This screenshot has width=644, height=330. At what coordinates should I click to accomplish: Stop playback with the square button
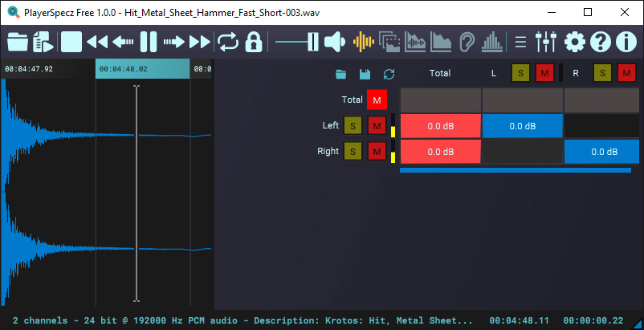71,42
